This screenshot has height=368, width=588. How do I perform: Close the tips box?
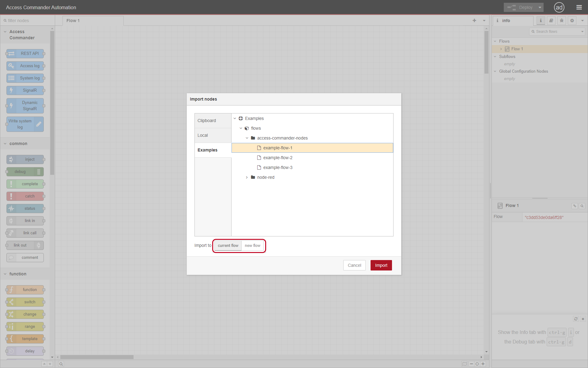pos(583,319)
